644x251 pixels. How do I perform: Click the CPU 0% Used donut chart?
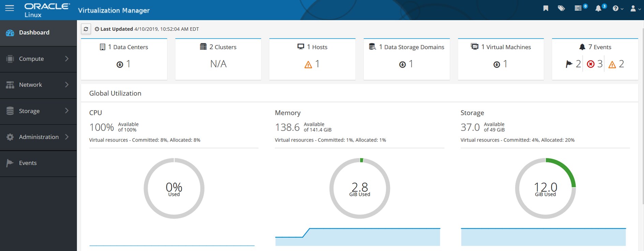(x=174, y=188)
